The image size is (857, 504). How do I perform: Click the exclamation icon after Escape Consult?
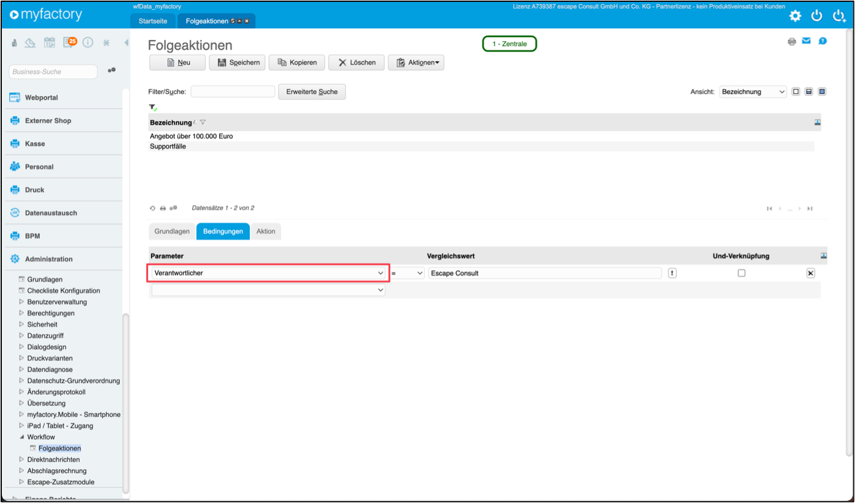pyautogui.click(x=672, y=273)
